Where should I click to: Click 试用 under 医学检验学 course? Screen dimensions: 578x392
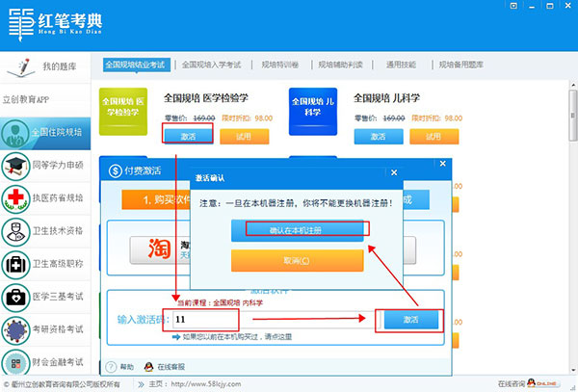point(244,137)
